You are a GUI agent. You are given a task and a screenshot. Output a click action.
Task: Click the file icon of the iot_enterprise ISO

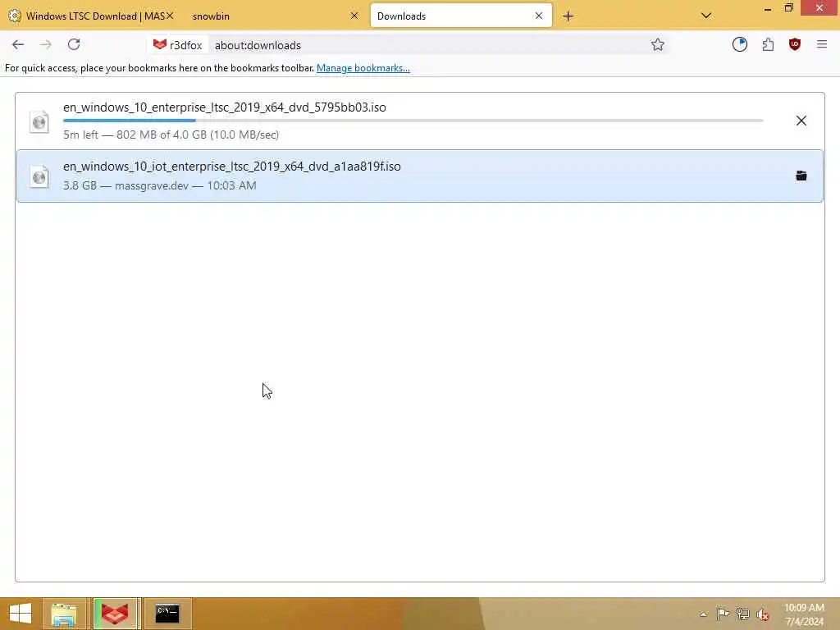point(39,177)
